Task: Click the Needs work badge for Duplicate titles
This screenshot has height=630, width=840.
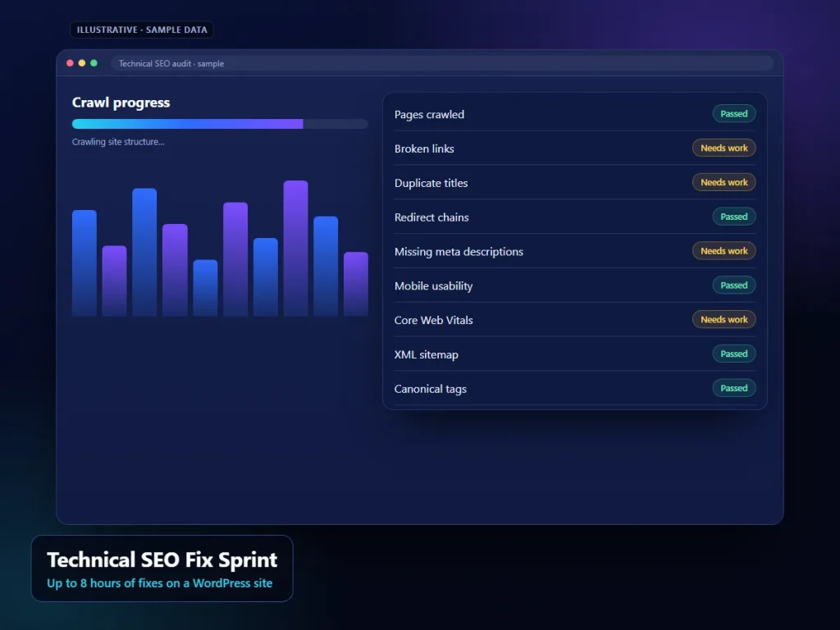Action: pyautogui.click(x=724, y=182)
